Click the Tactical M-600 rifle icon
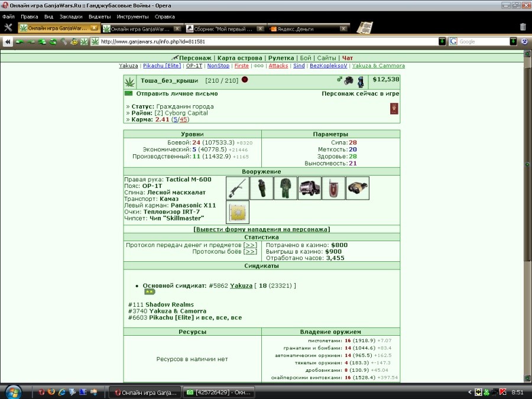The image size is (532, 399). pyautogui.click(x=238, y=188)
